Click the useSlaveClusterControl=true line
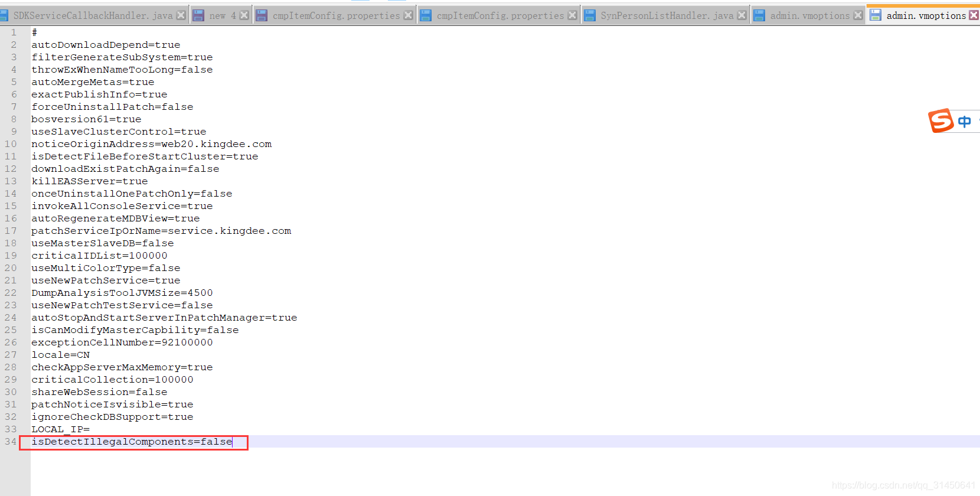The image size is (980, 496). [x=119, y=132]
